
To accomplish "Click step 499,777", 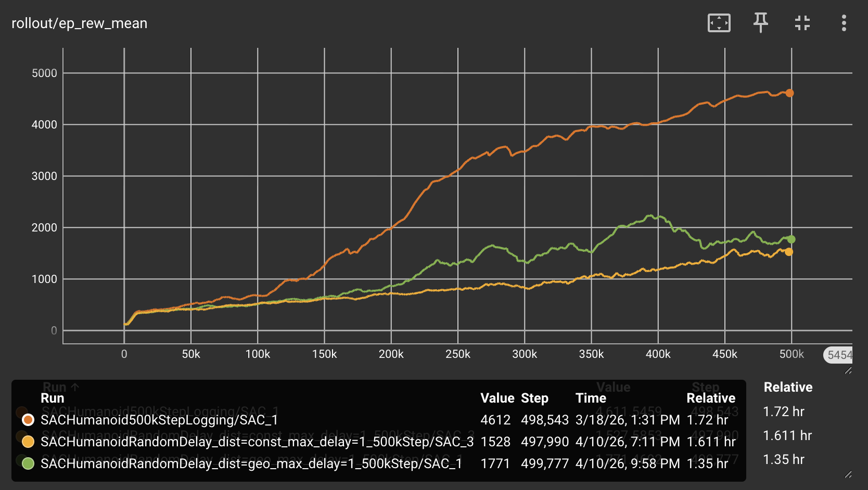I will pos(545,463).
